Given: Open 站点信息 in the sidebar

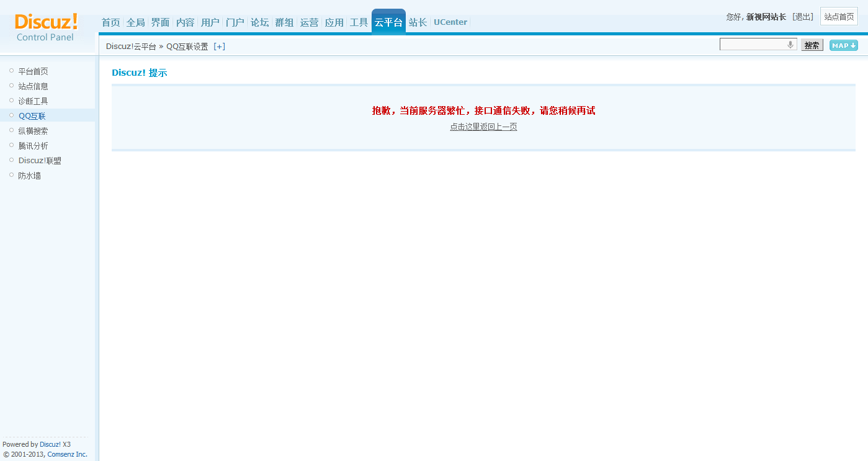Looking at the screenshot, I should [x=33, y=86].
